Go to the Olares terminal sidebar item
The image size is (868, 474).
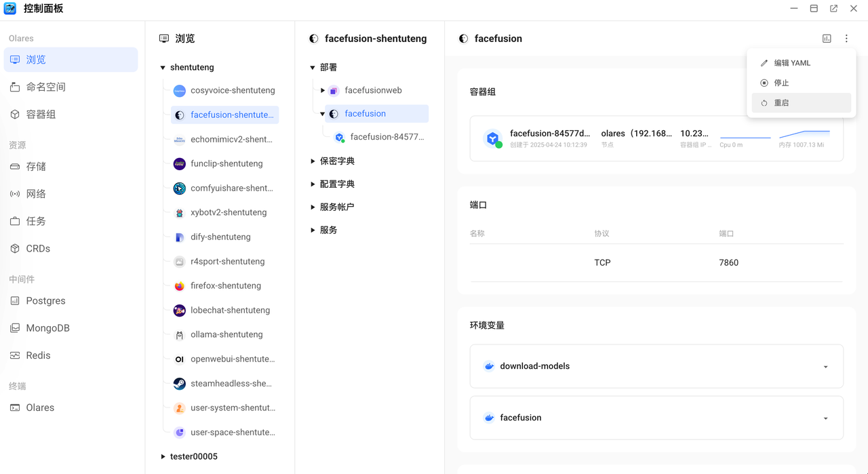pyautogui.click(x=40, y=408)
